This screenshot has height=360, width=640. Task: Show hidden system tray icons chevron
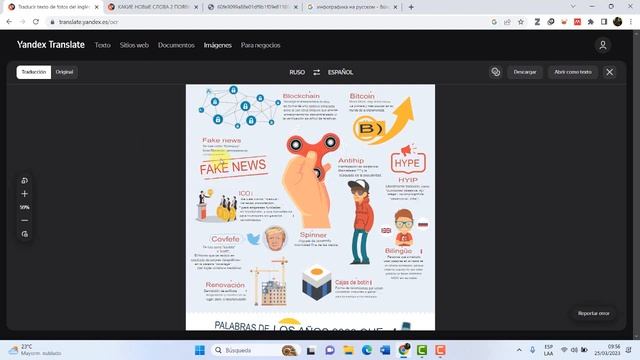519,350
